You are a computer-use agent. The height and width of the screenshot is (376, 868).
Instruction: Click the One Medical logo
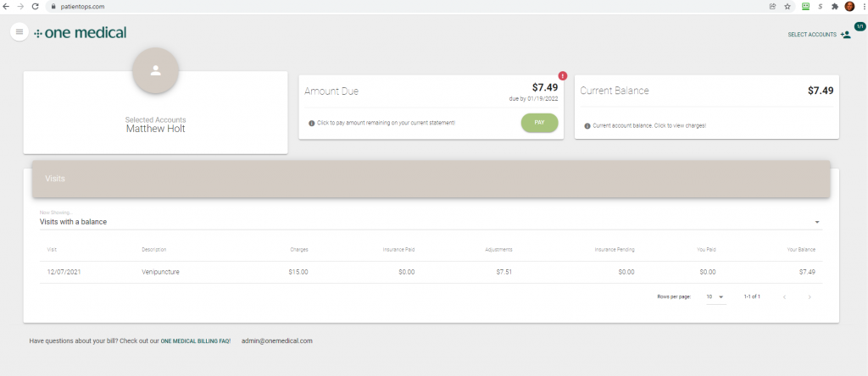81,33
